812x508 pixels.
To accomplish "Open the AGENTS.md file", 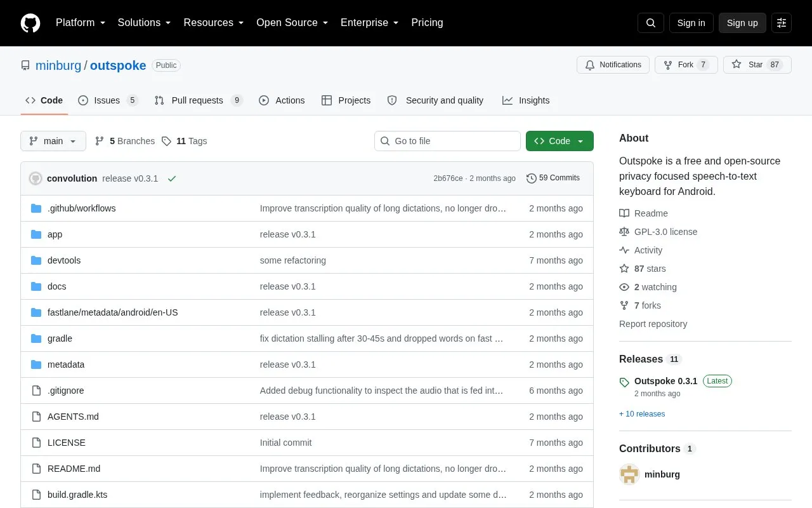I will [x=73, y=417].
